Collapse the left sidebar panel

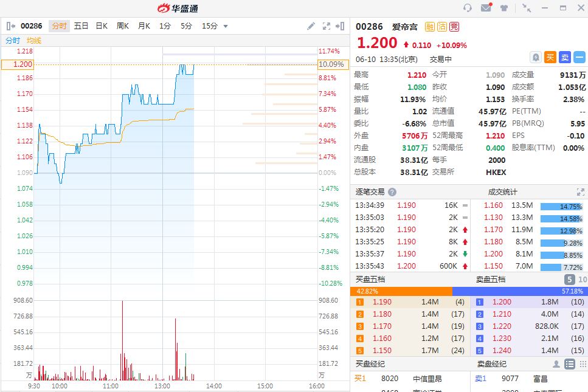11,26
